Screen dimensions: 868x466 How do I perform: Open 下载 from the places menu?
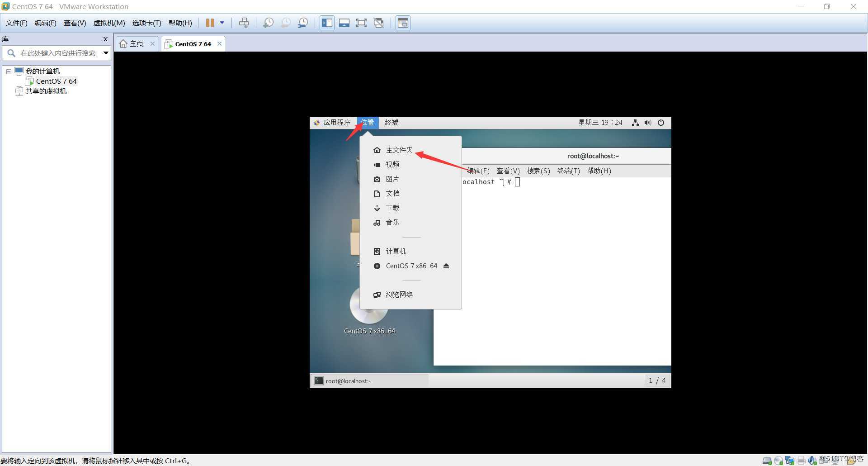tap(410, 208)
